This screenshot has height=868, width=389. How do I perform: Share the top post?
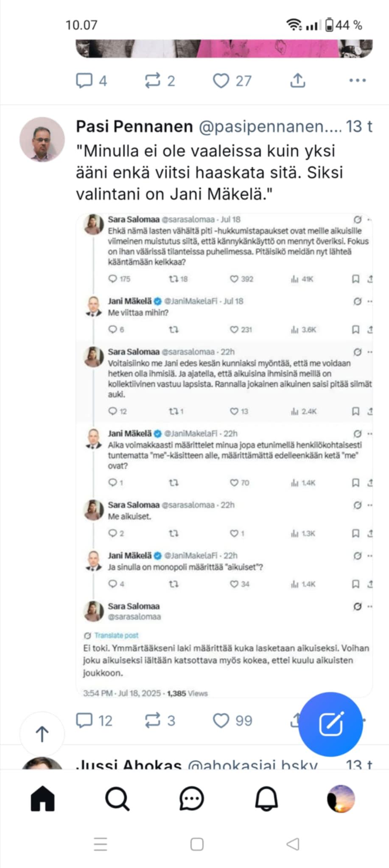point(298,81)
